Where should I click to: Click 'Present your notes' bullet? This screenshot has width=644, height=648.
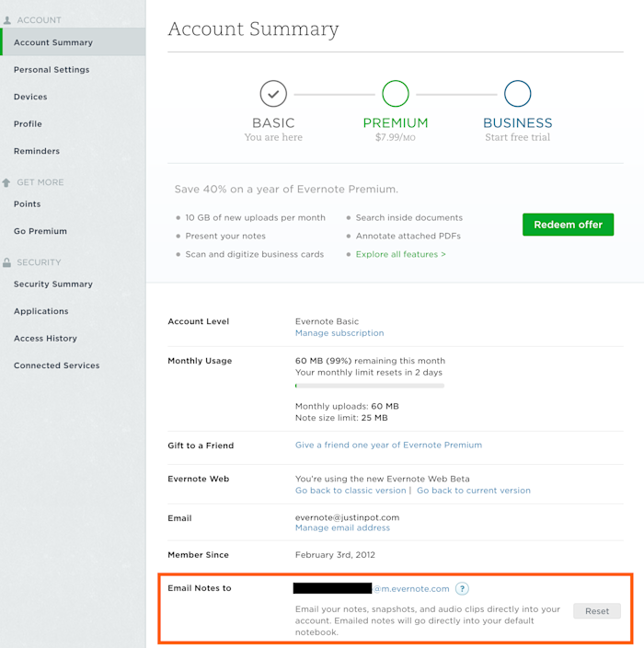(225, 236)
